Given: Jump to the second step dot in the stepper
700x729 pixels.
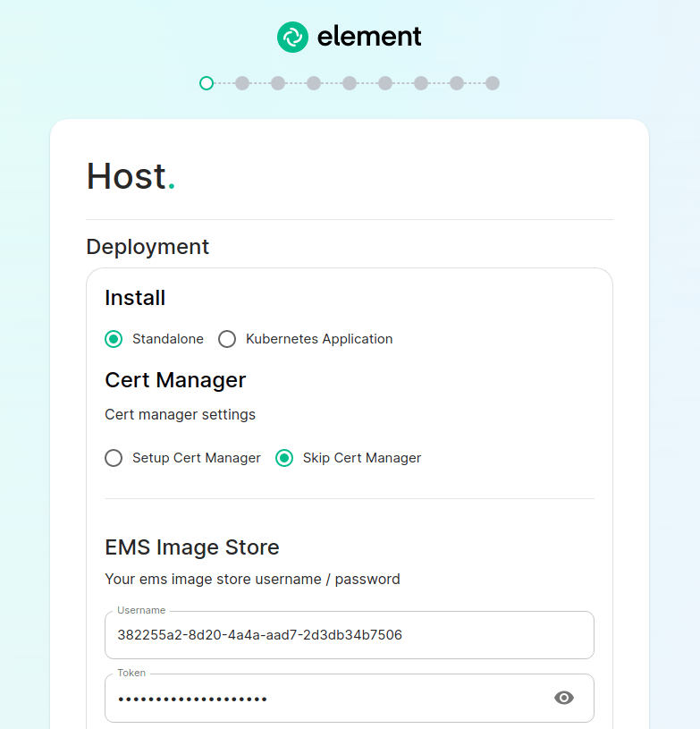Looking at the screenshot, I should (x=242, y=83).
